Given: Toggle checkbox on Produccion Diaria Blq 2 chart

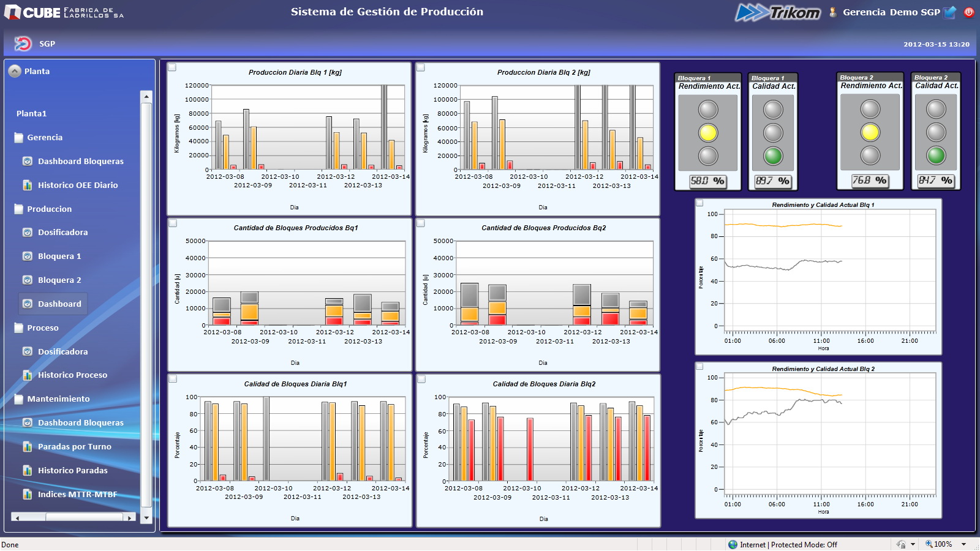Looking at the screenshot, I should (421, 67).
